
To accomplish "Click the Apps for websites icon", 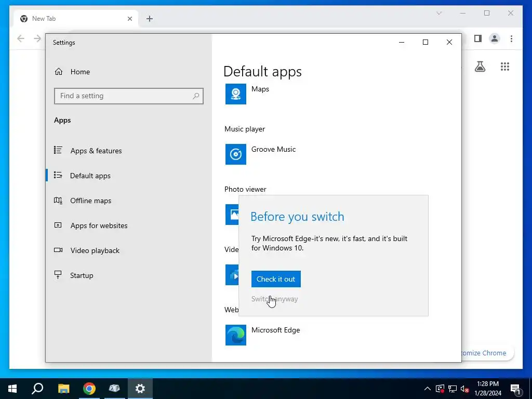I will [58, 225].
